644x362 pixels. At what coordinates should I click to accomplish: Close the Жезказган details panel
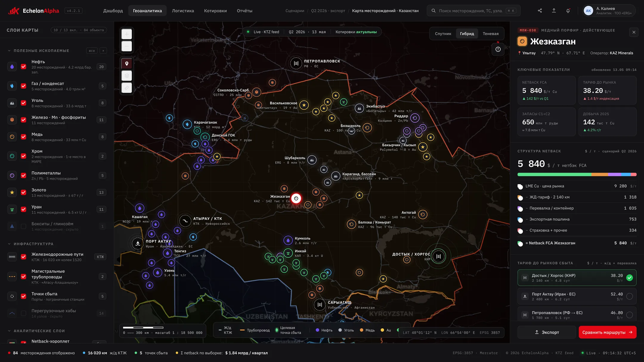(634, 32)
